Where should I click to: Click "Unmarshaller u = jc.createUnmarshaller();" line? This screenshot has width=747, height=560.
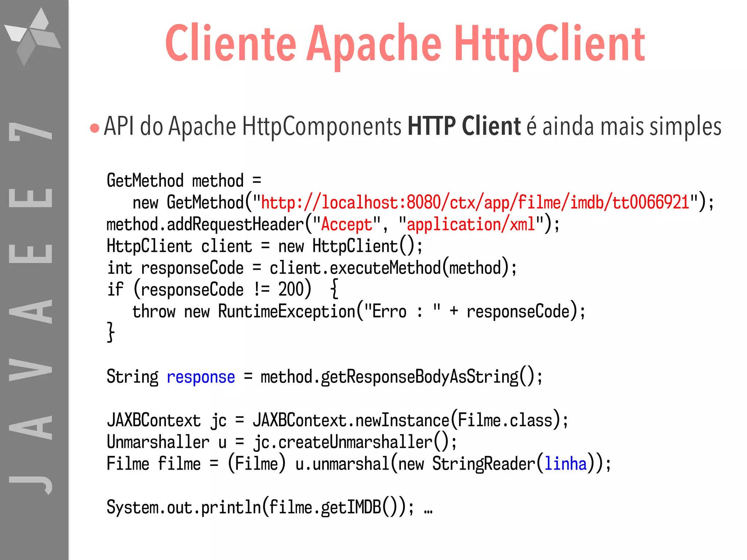click(282, 442)
